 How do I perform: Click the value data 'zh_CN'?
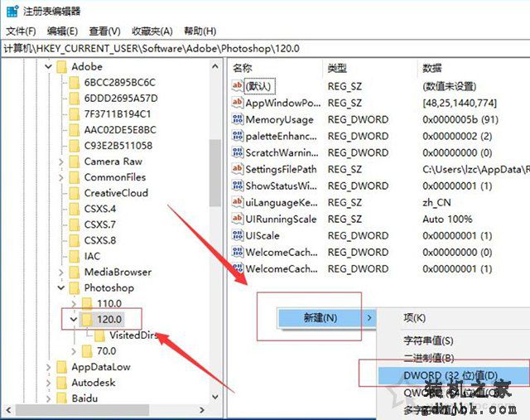point(436,203)
